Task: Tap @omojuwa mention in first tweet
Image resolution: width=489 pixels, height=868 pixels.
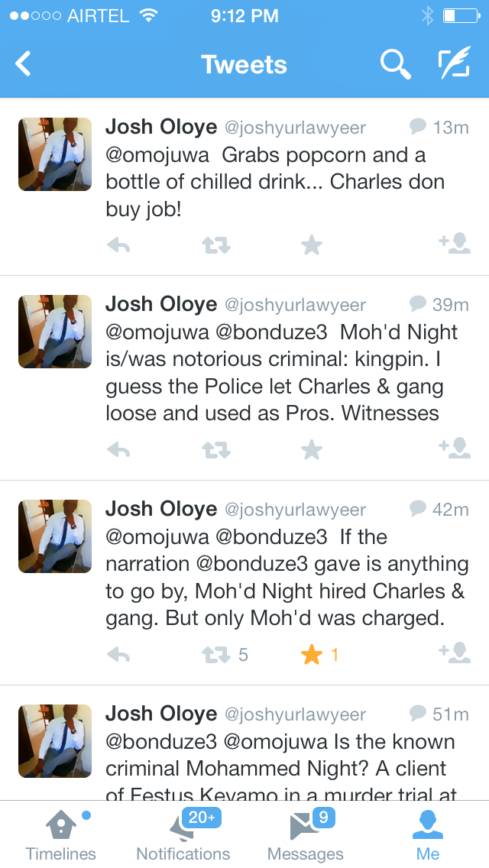Action: [x=159, y=155]
